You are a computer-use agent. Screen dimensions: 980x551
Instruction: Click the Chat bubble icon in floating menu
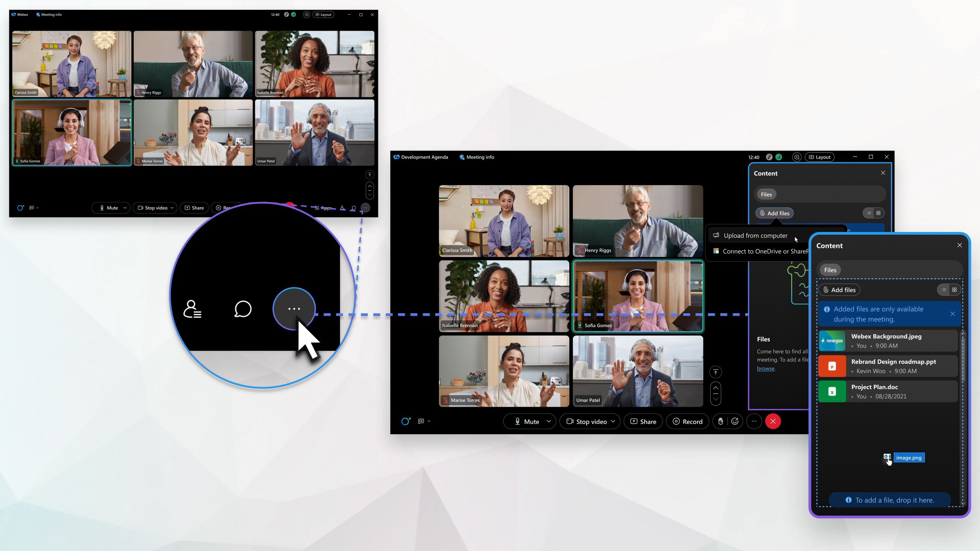(242, 309)
